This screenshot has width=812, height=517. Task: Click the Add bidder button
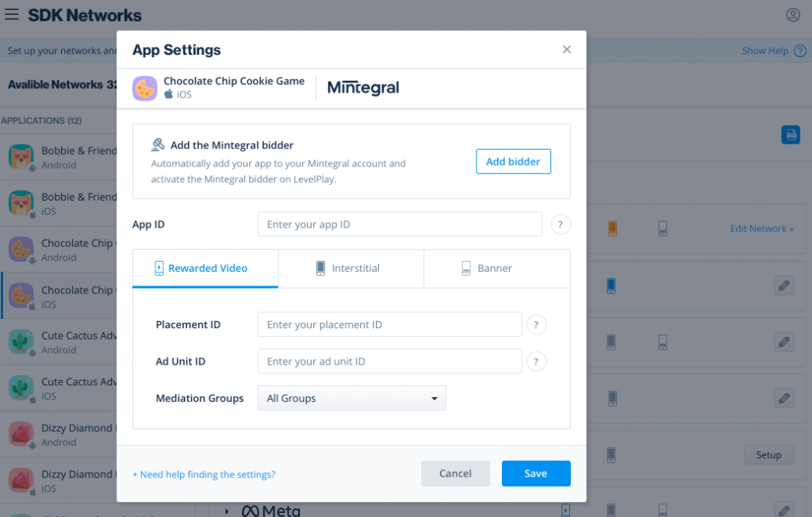coord(513,161)
